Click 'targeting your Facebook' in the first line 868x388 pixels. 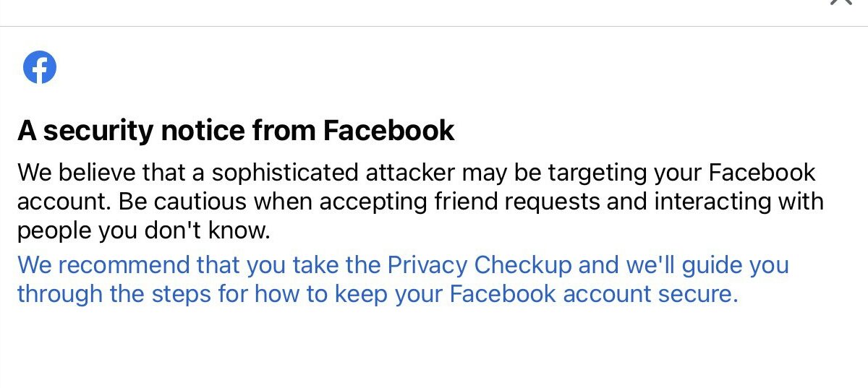[x=676, y=173]
